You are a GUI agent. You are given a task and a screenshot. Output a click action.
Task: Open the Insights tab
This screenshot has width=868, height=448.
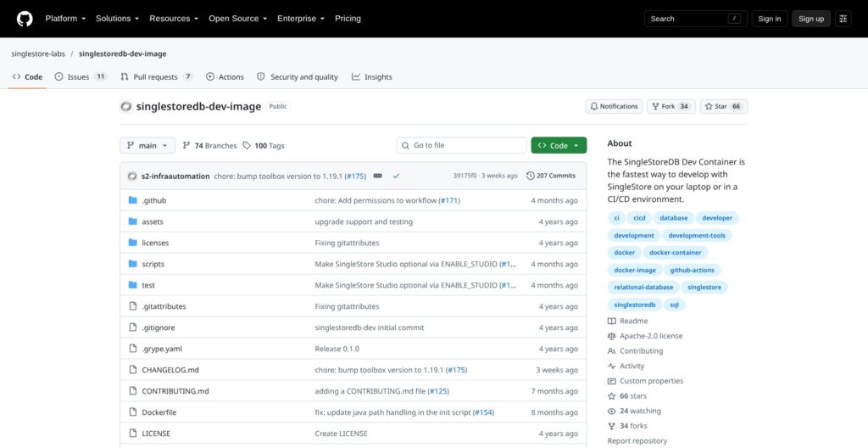click(371, 77)
